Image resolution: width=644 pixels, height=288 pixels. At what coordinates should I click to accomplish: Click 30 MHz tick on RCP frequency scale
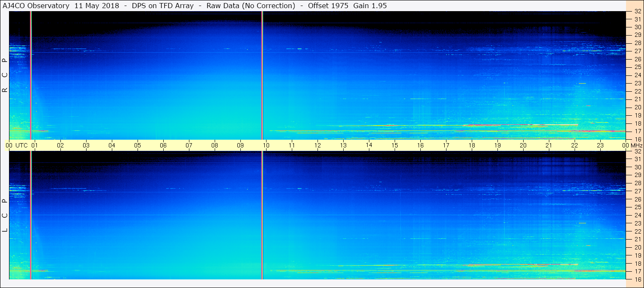[x=637, y=27]
